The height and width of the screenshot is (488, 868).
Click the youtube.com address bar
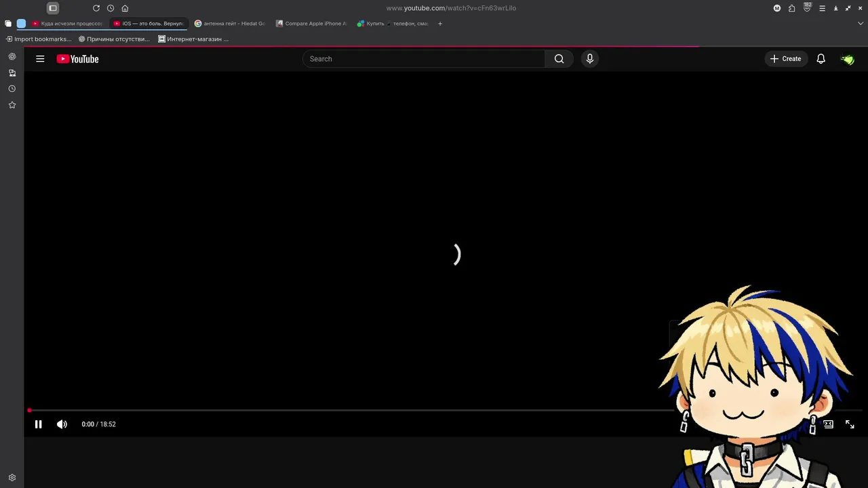[x=451, y=8]
